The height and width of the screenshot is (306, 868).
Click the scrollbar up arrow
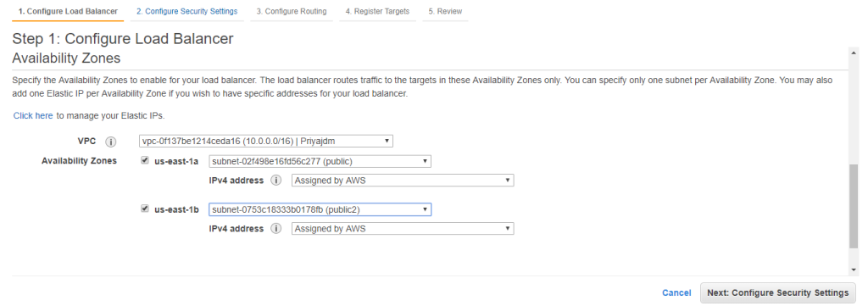[853, 51]
